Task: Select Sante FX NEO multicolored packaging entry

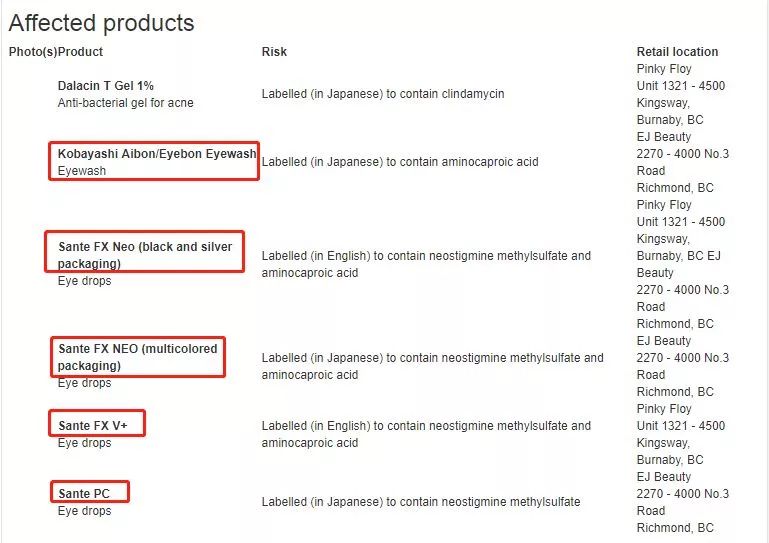Action: [x=137, y=357]
